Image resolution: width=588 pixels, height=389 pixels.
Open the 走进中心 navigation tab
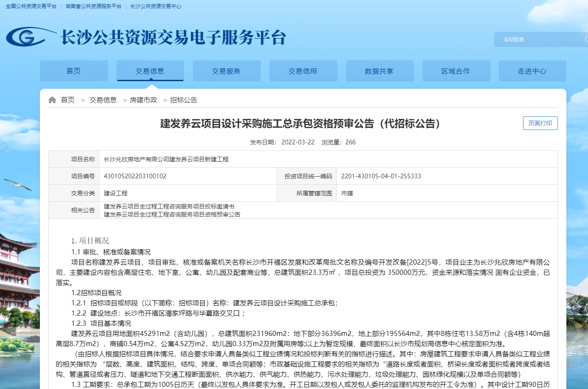coord(532,71)
